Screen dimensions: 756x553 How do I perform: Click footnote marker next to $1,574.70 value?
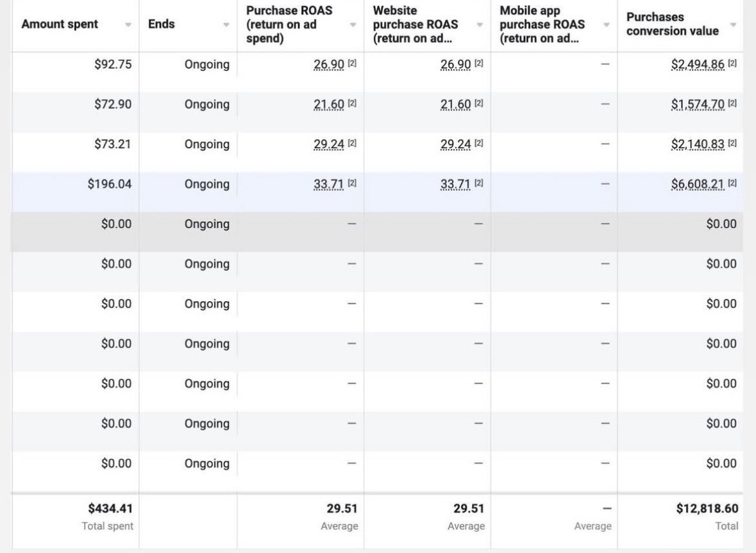(x=732, y=104)
